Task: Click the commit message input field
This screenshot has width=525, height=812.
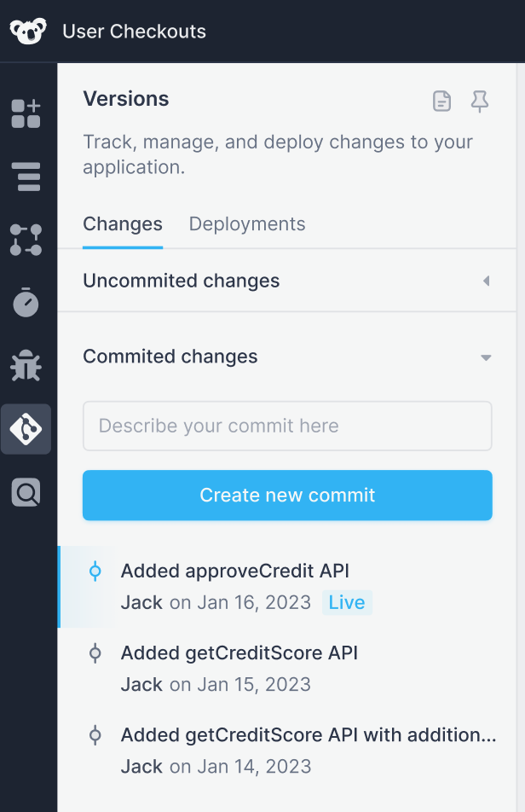Action: 287,425
